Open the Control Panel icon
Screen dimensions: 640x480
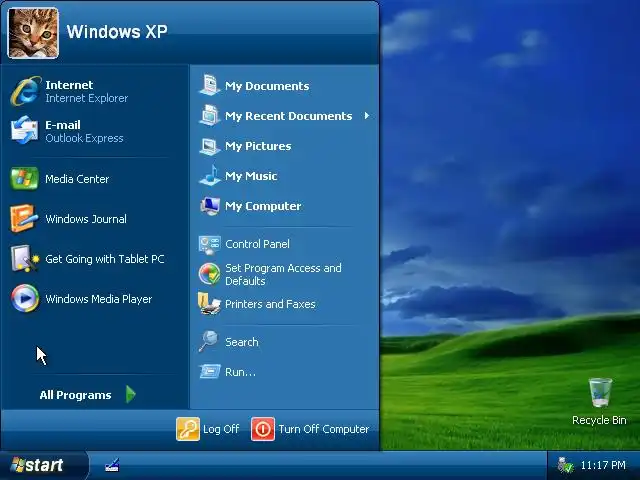(209, 244)
